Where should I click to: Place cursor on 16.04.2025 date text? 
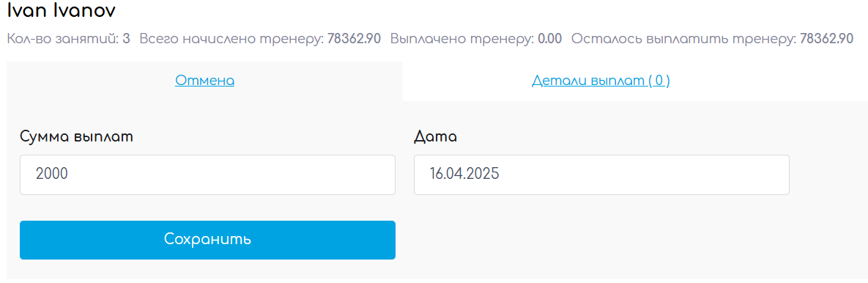(x=464, y=174)
